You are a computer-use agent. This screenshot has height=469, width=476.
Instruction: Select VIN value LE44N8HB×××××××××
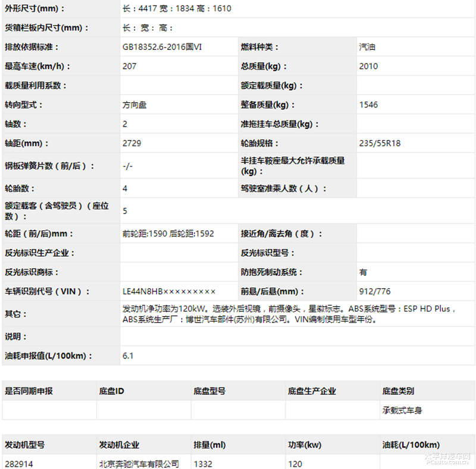point(169,291)
